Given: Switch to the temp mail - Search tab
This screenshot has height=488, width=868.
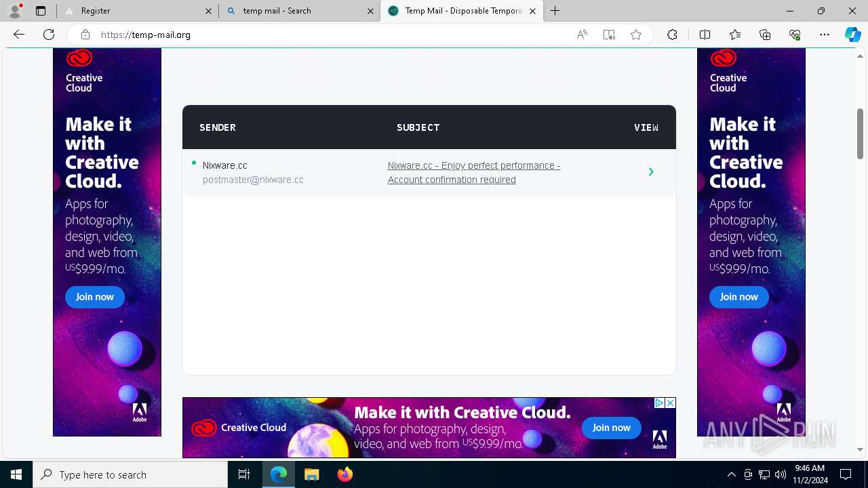Looking at the screenshot, I should point(300,11).
